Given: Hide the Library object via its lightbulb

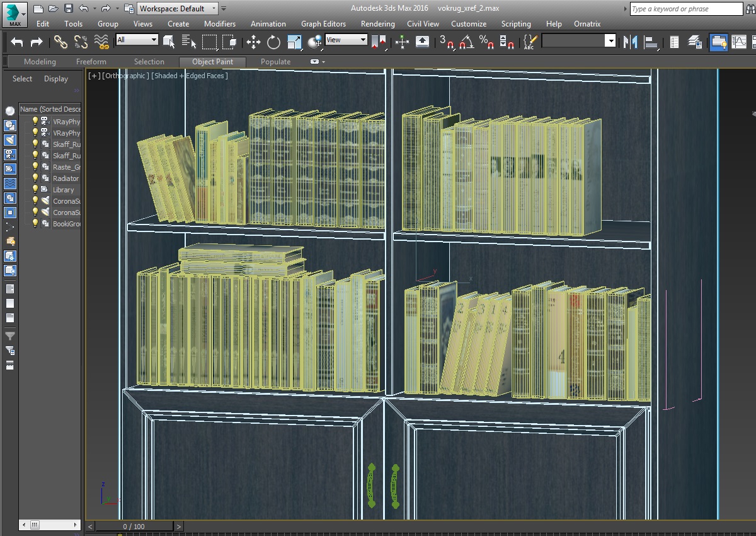Looking at the screenshot, I should 35,189.
